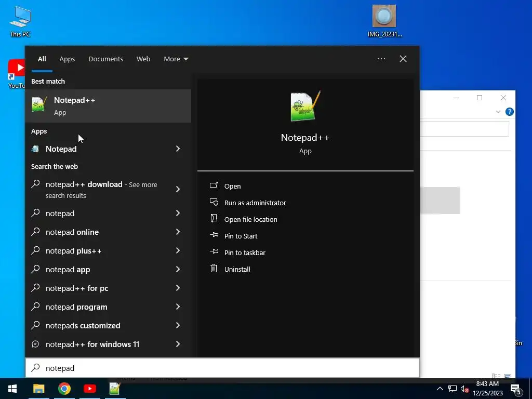The height and width of the screenshot is (399, 532).
Task: Open the More dropdown filter
Action: (176, 59)
